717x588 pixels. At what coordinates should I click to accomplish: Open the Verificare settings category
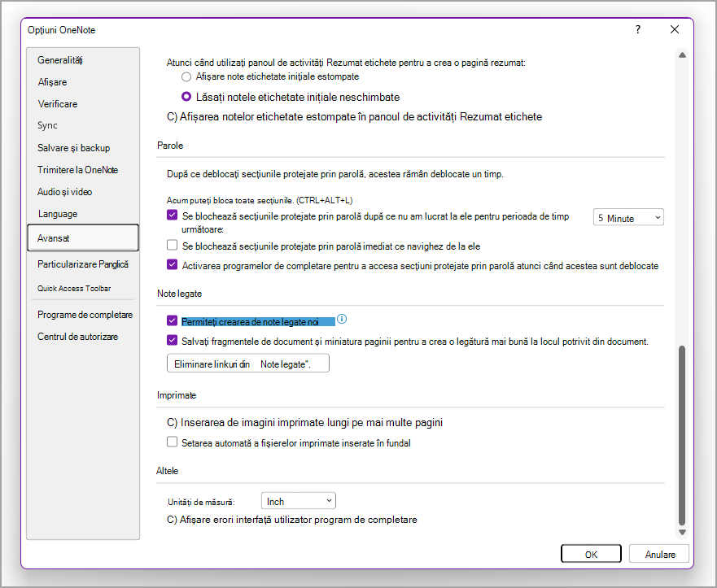coord(58,104)
